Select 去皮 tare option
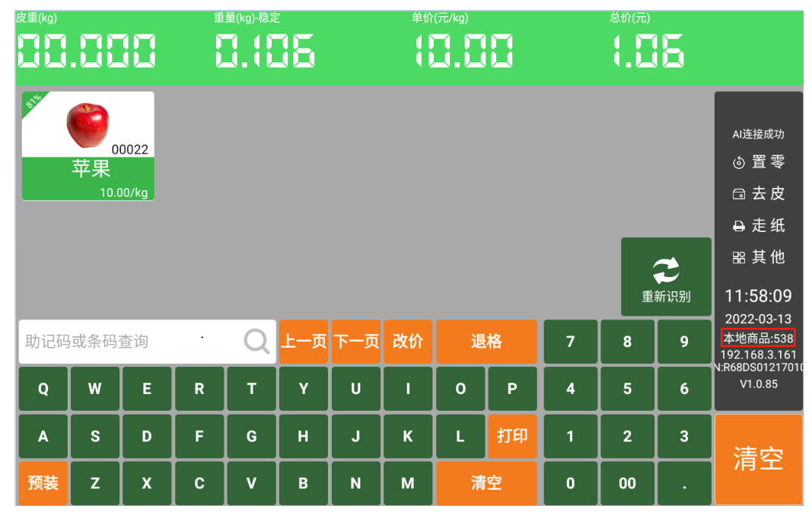The height and width of the screenshot is (512, 812). (759, 194)
